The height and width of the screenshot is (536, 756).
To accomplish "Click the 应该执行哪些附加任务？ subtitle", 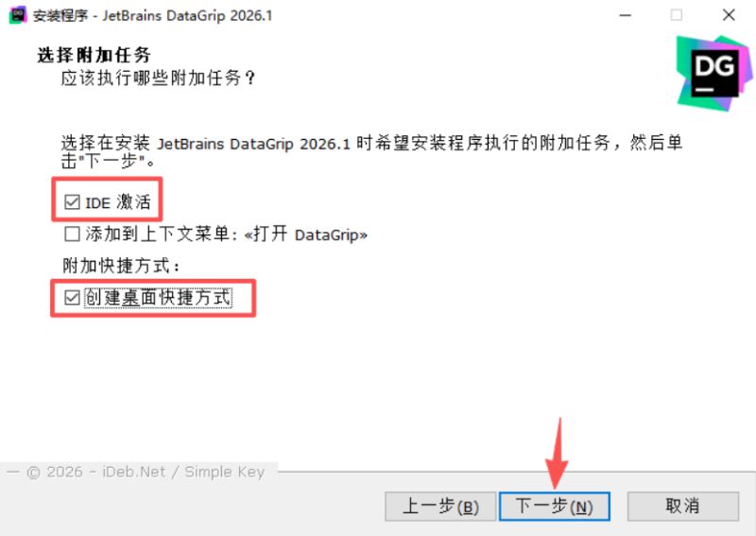I will [158, 78].
